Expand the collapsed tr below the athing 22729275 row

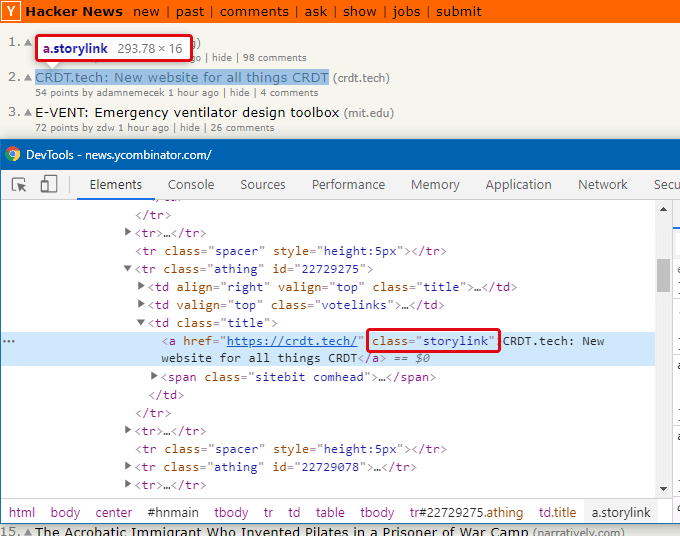pos(128,430)
